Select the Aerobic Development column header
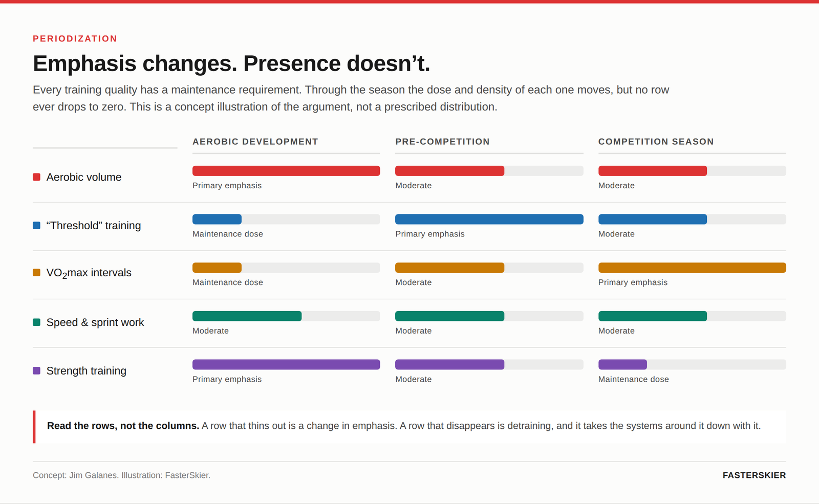Image resolution: width=819 pixels, height=504 pixels. click(255, 142)
